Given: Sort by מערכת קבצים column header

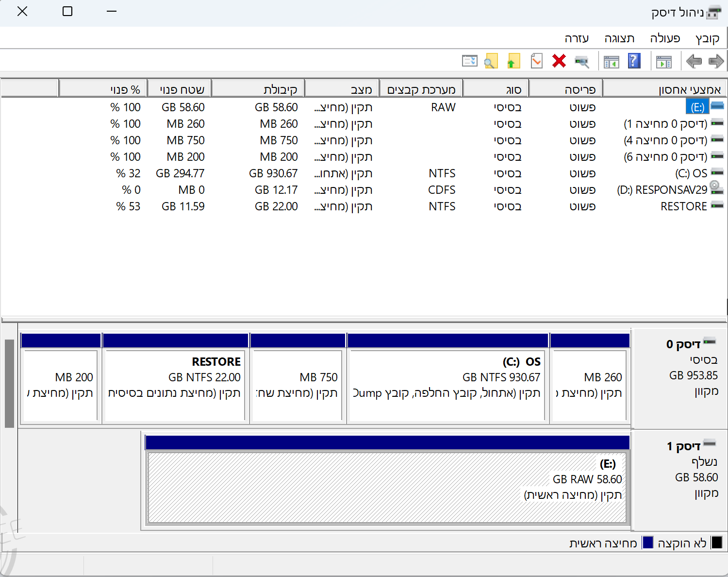Looking at the screenshot, I should point(420,89).
